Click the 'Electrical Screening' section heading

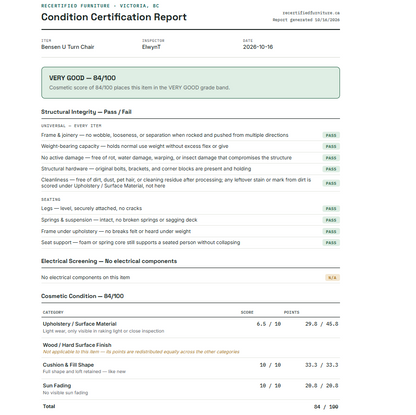109,261
